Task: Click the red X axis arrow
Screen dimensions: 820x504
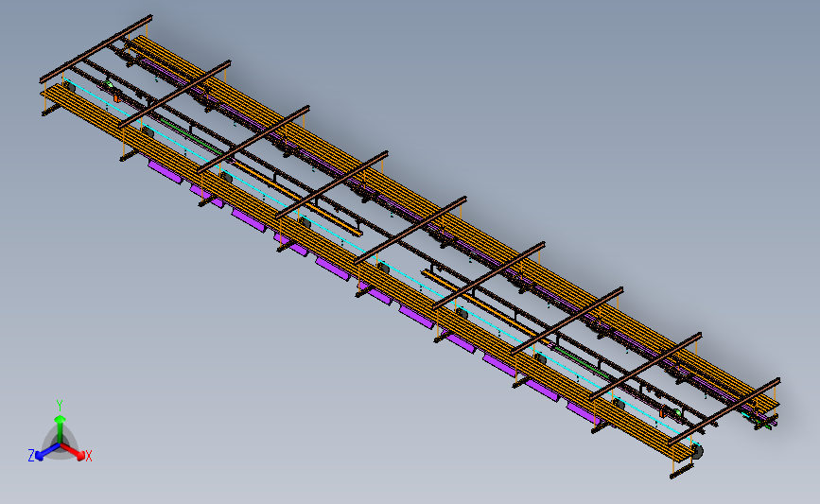Action: point(72,451)
